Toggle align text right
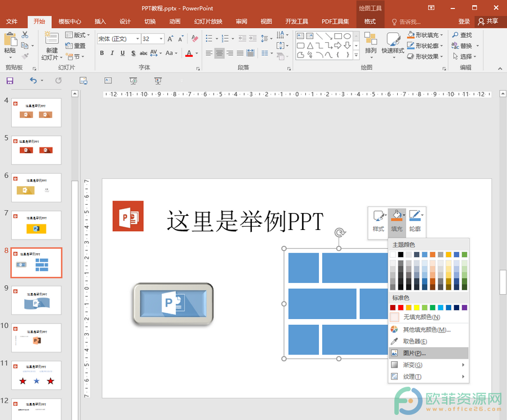Screen dimensions: 507x420 point(230,53)
